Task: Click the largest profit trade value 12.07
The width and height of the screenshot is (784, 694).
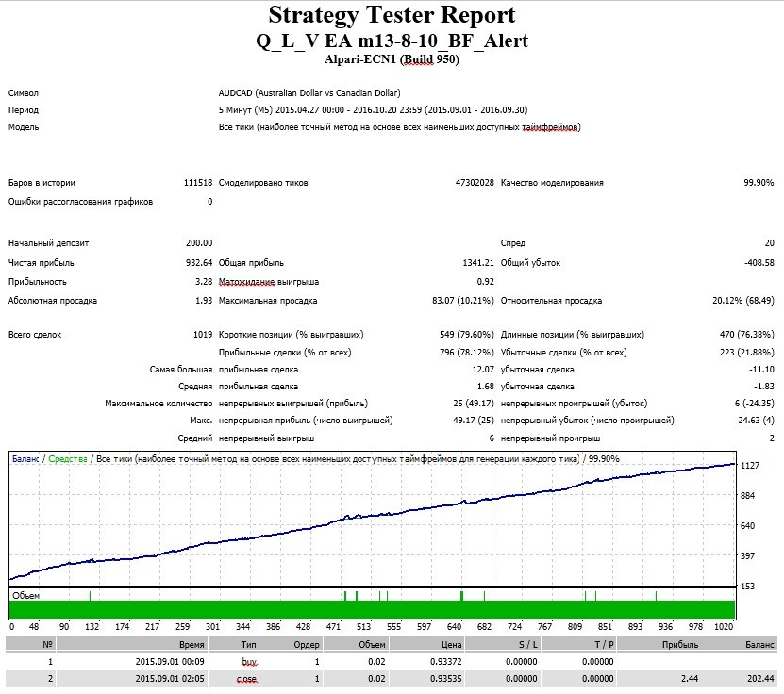Action: [482, 370]
